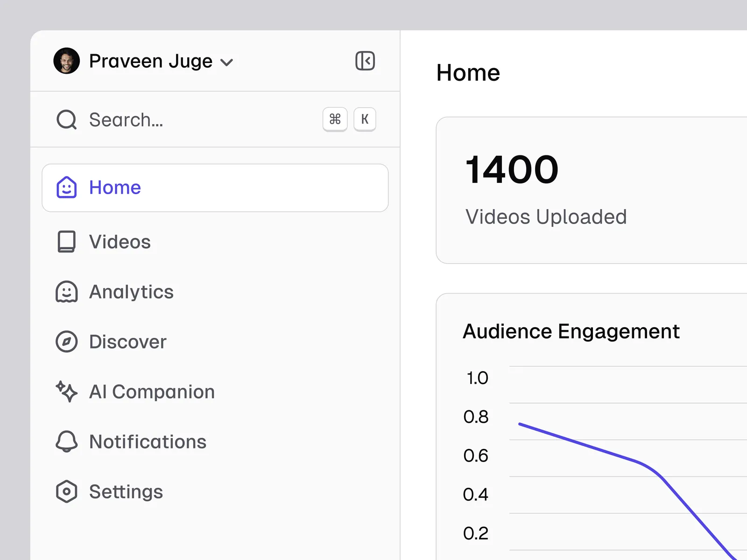The height and width of the screenshot is (560, 747).
Task: Click the magnifying glass search icon
Action: (x=66, y=119)
